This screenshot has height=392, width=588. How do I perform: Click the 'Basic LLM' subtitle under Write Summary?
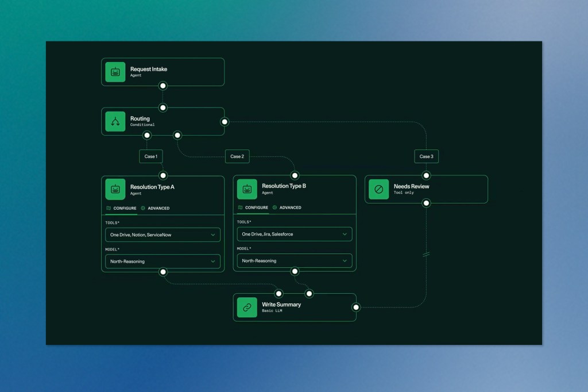coord(272,311)
